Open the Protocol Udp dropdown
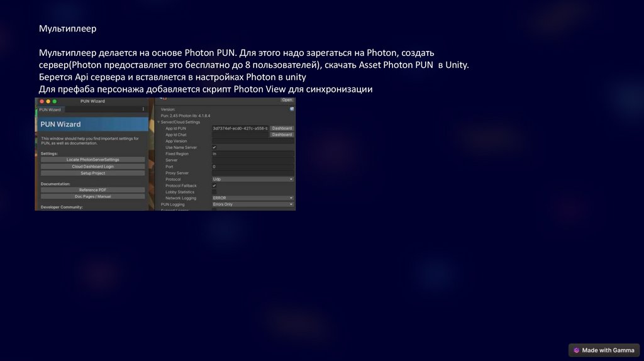Screen dimensions: 644x361 click(x=253, y=179)
